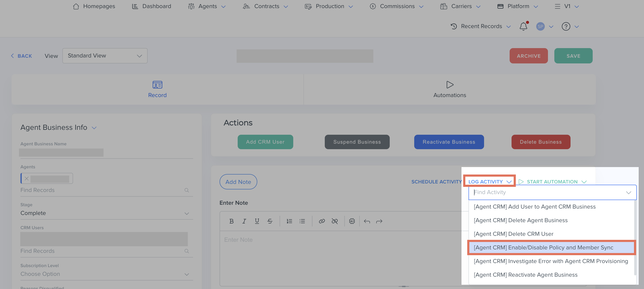The image size is (644, 289).
Task: Click the Bold formatting icon
Action: point(231,221)
